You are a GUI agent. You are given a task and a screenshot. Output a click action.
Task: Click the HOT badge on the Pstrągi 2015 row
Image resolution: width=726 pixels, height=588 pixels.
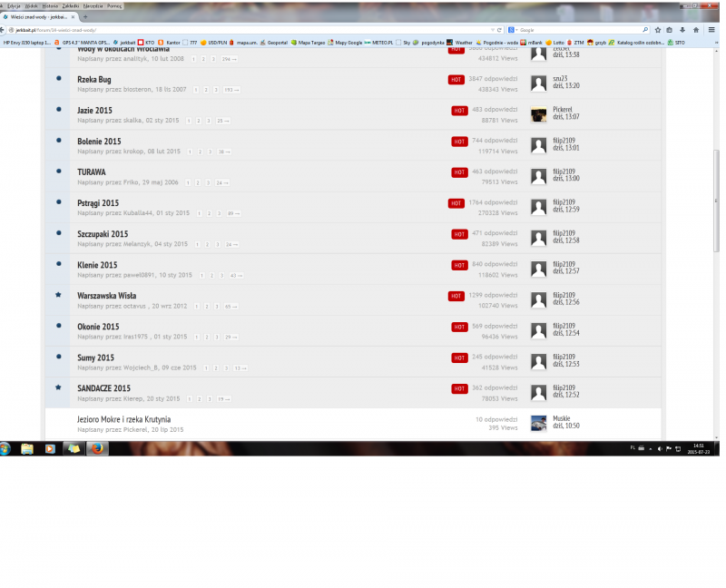[x=456, y=203]
